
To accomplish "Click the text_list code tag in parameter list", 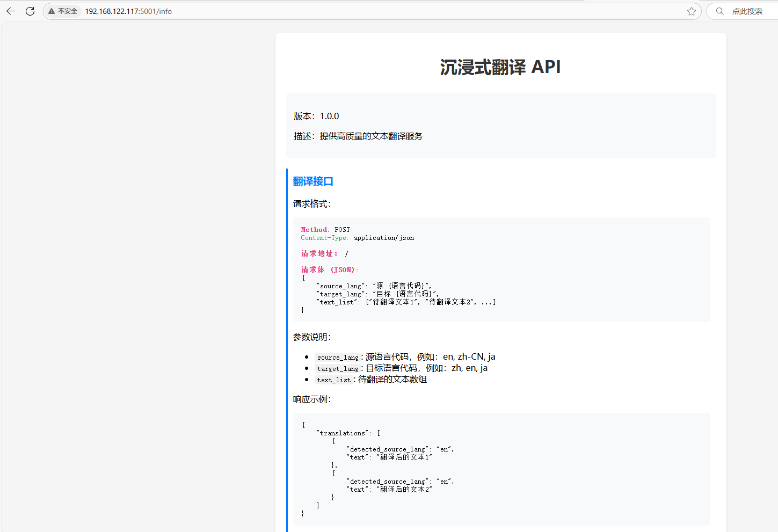I will [333, 380].
